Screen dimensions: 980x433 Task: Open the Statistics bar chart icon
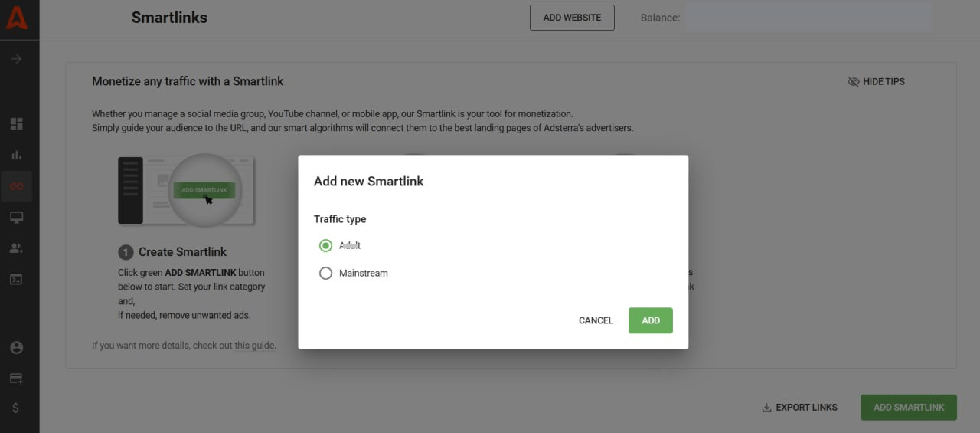click(16, 155)
